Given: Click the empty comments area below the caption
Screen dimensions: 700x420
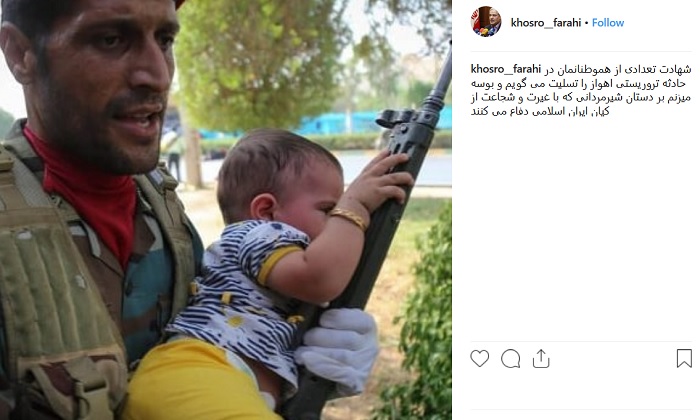Looking at the screenshot, I should 581,230.
